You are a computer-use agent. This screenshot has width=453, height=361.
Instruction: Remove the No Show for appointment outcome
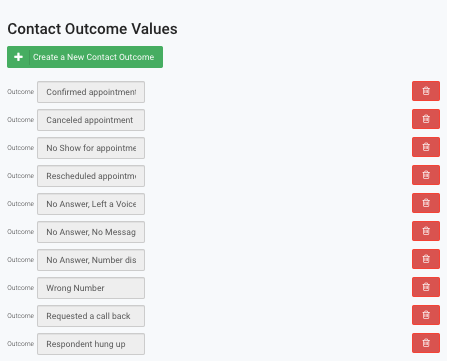[x=426, y=147]
